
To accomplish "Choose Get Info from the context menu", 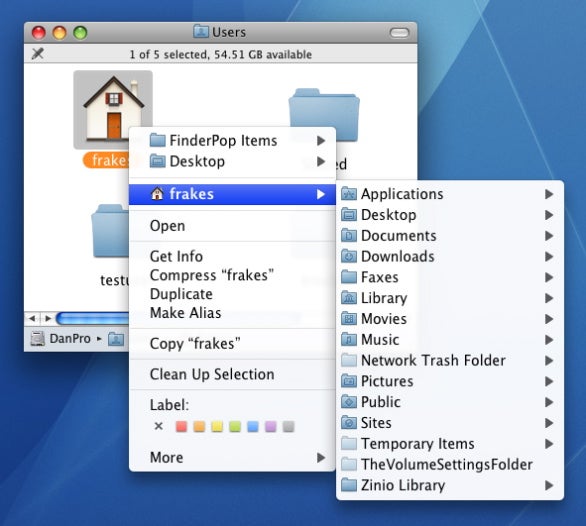I will pyautogui.click(x=232, y=256).
